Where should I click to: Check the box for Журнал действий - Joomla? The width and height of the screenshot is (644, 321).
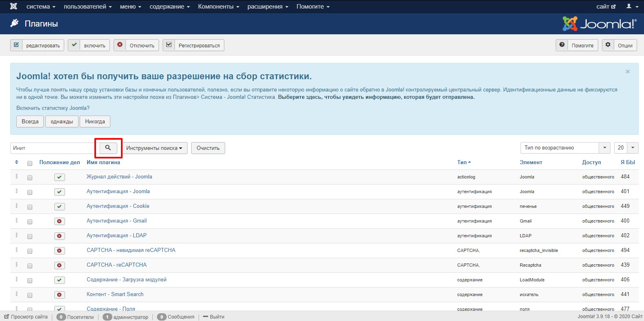30,178
